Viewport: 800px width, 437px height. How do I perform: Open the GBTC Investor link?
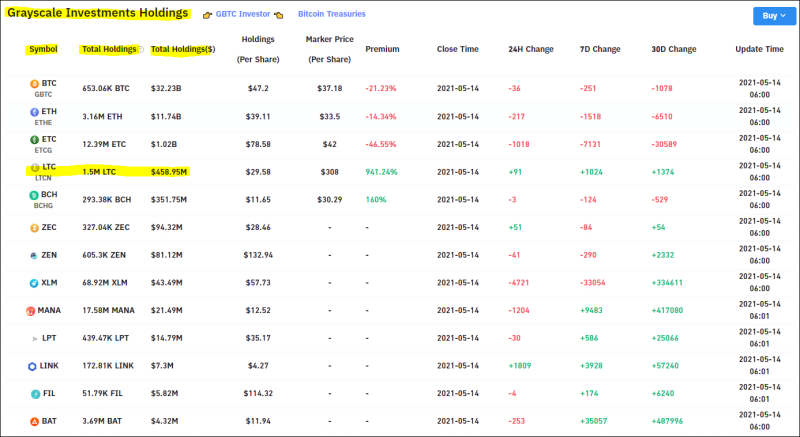point(243,14)
